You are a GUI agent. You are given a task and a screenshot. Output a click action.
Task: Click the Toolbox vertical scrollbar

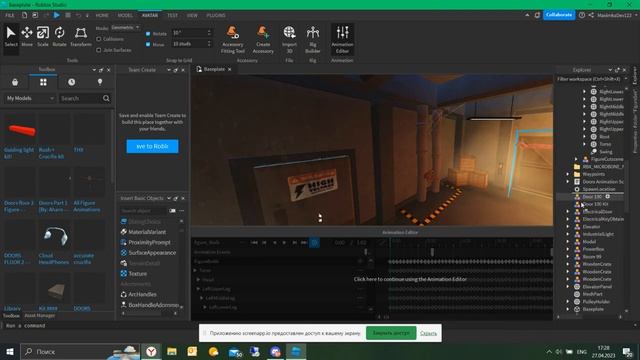pyautogui.click(x=113, y=147)
